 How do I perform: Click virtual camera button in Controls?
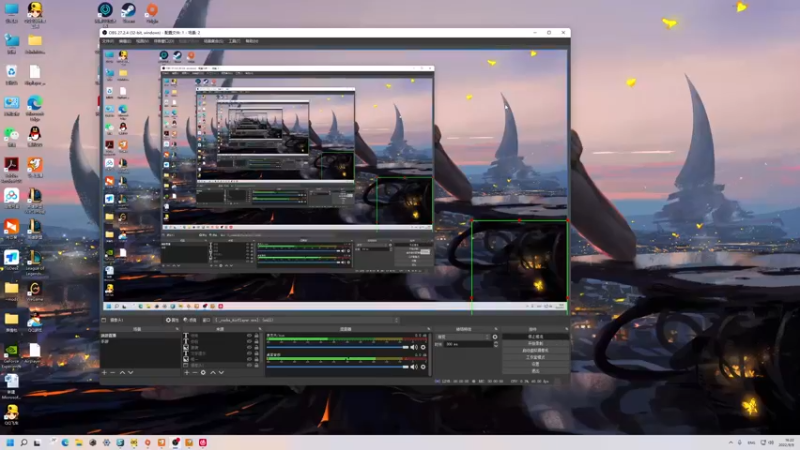(535, 351)
